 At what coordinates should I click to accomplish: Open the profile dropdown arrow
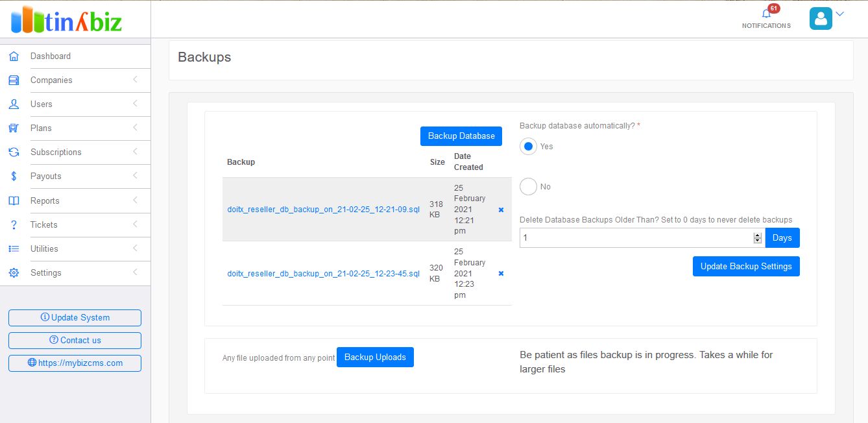[x=839, y=14]
